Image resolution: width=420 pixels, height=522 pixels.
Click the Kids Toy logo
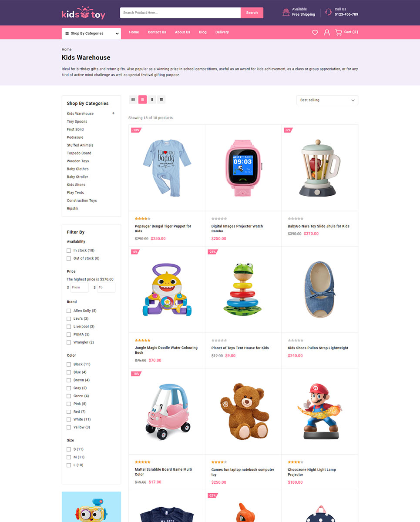[x=84, y=13]
